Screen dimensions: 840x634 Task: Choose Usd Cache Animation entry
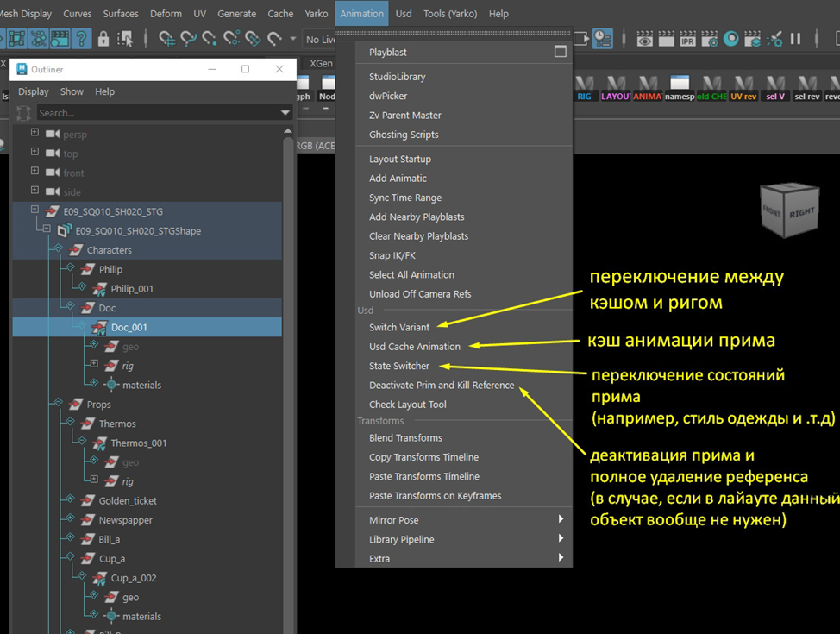465,347
